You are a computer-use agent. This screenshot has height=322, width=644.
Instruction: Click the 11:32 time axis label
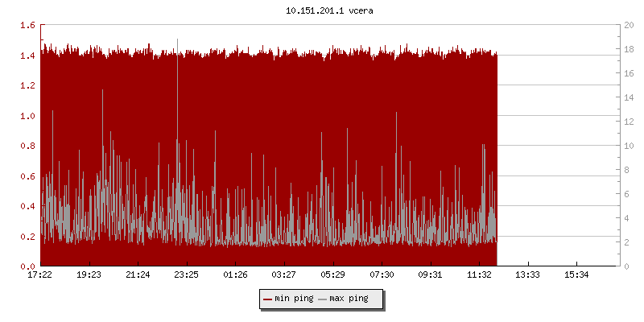click(480, 275)
